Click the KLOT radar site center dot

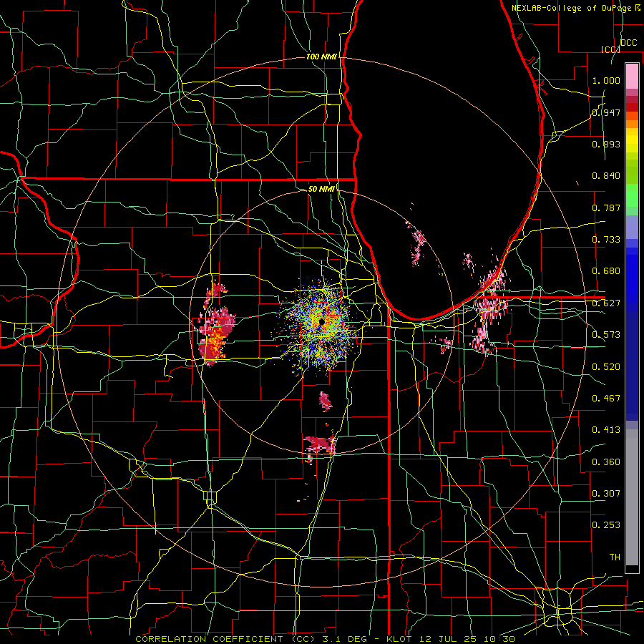[321, 321]
